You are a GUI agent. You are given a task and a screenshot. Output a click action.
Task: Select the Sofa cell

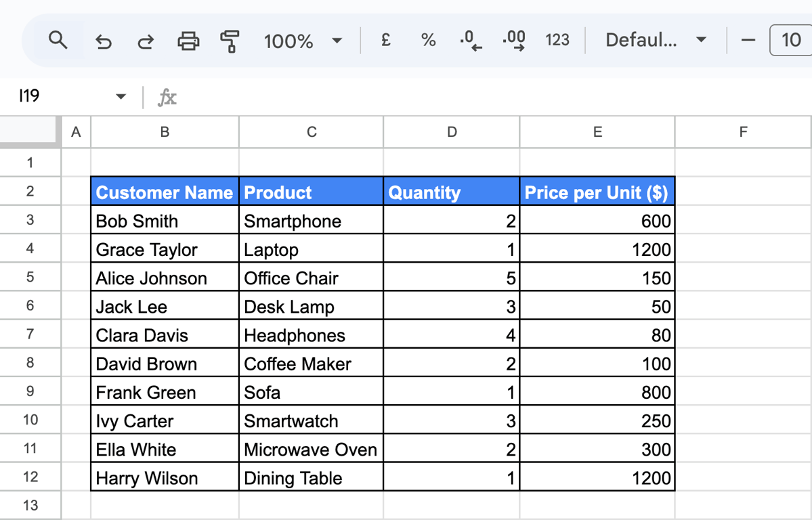pos(312,391)
